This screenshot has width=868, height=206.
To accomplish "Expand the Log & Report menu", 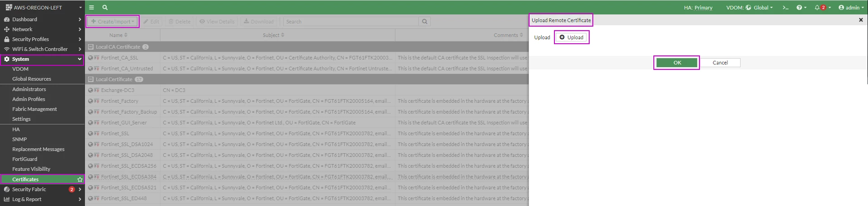I will coord(42,199).
